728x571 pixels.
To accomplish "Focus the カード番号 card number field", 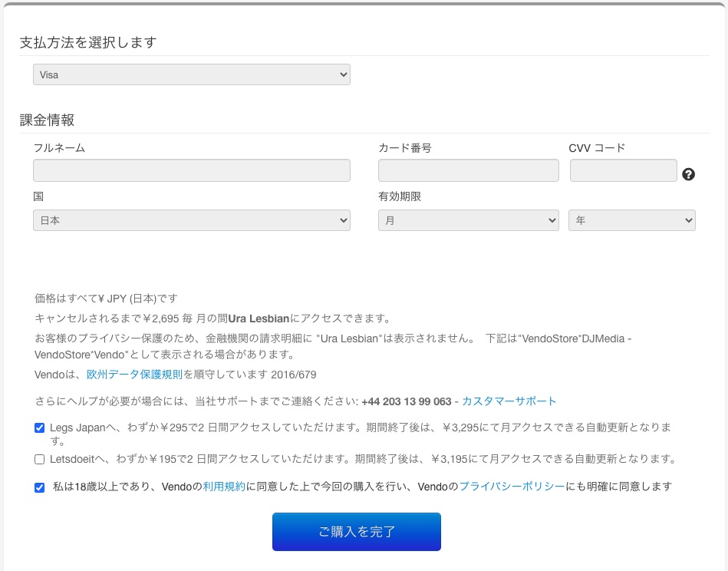I will 468,170.
